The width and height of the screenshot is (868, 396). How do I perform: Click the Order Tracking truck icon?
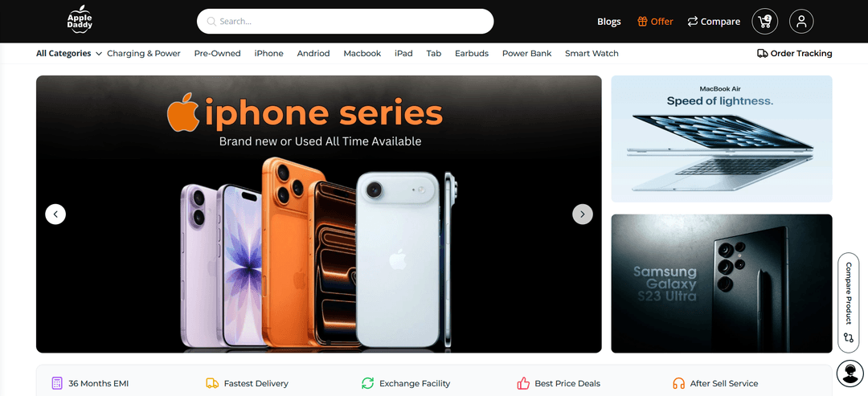[x=762, y=54]
